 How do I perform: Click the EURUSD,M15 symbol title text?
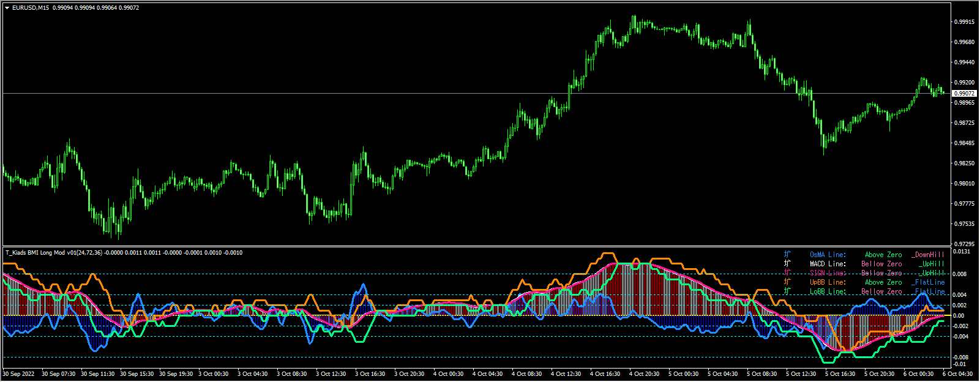pyautogui.click(x=31, y=8)
